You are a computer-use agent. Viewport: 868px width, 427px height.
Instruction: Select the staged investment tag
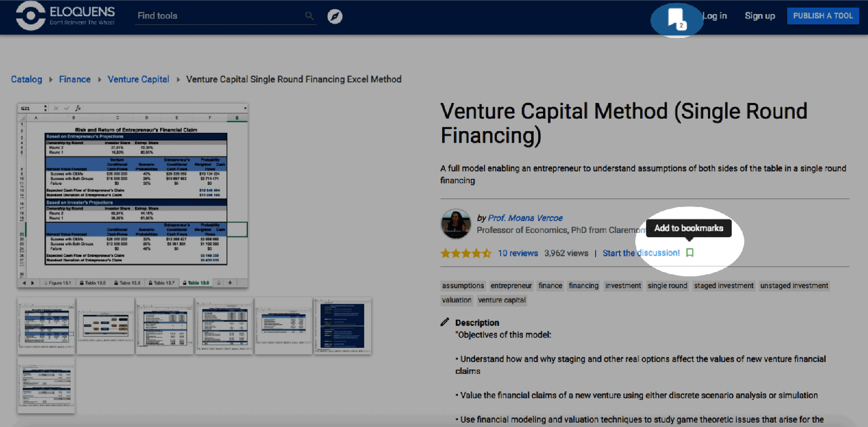point(724,286)
